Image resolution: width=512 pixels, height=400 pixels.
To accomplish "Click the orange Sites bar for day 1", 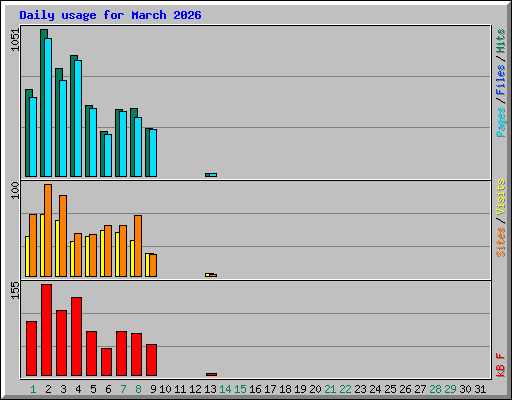I will (33, 245).
